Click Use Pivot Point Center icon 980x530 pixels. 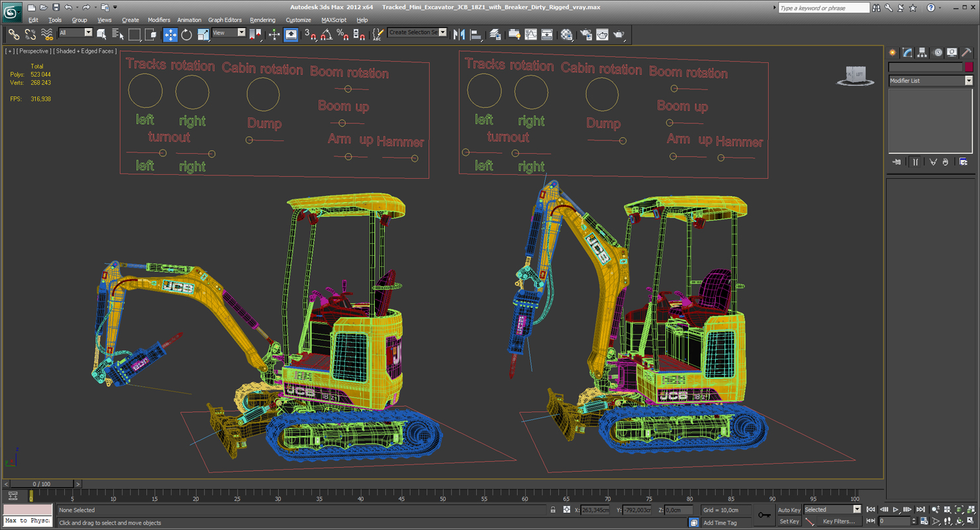click(255, 34)
